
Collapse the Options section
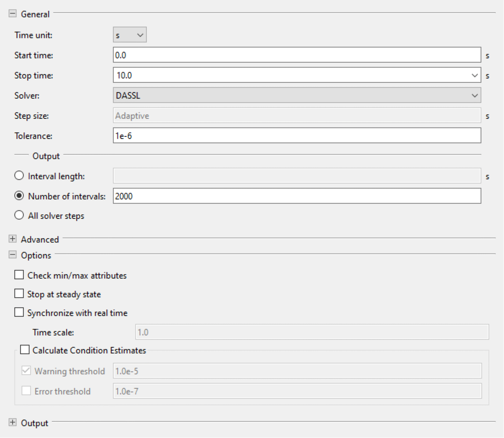coord(13,255)
